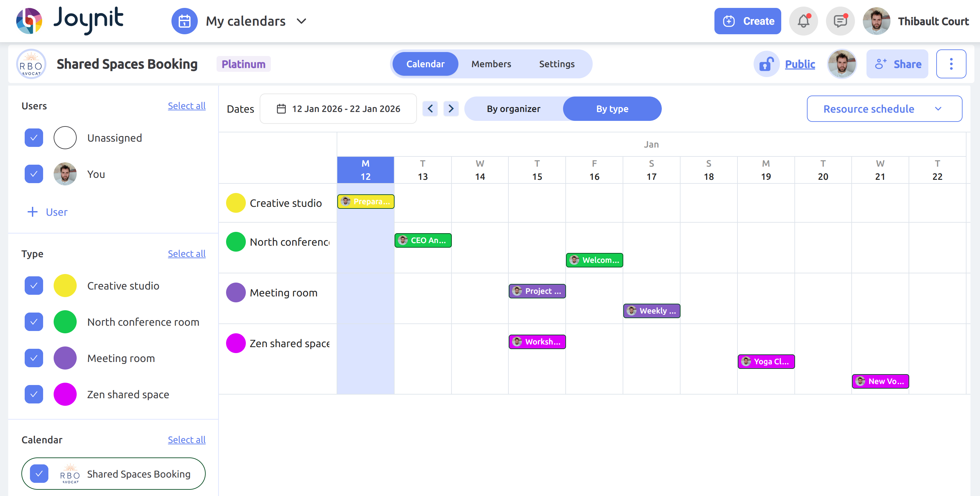Uncheck the Shared Spaces Booking calendar
Image resolution: width=980 pixels, height=496 pixels.
(39, 474)
